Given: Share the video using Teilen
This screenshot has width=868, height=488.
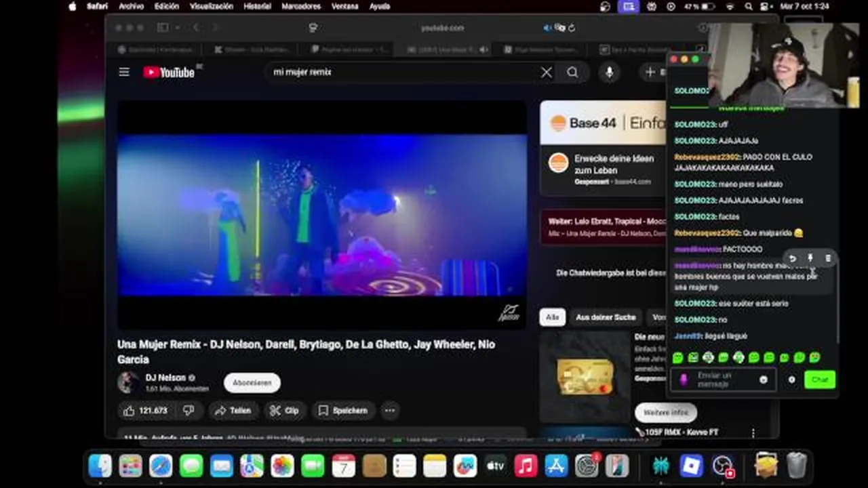Looking at the screenshot, I should (x=233, y=411).
